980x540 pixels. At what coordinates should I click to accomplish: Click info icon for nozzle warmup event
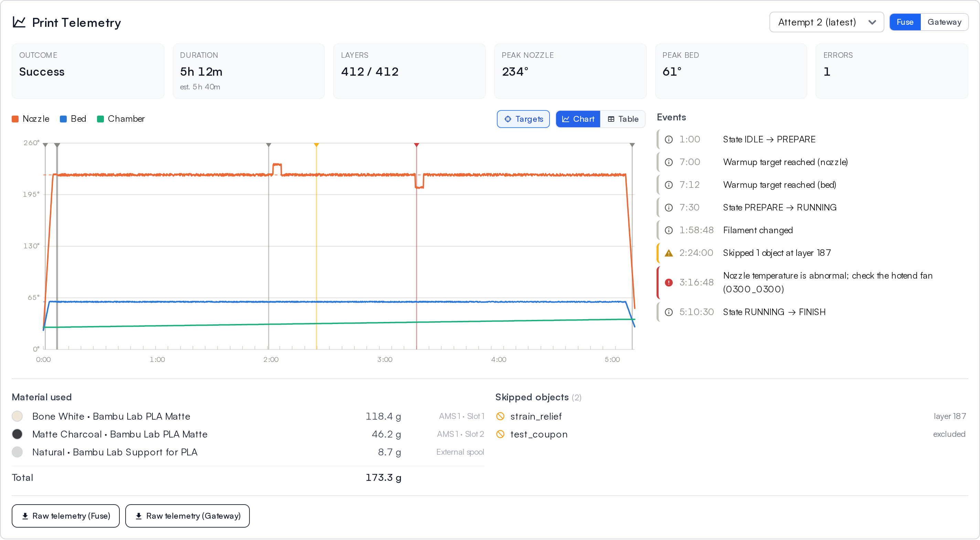[x=669, y=162]
